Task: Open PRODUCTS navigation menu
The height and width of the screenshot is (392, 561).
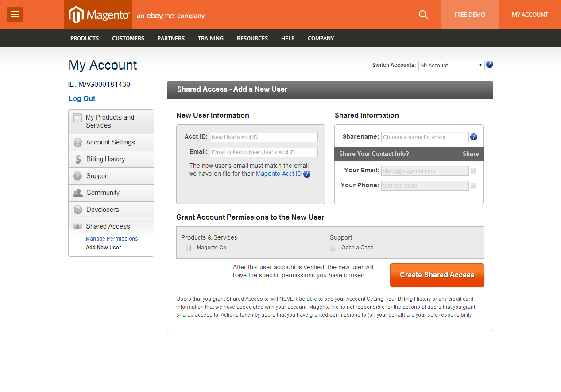Action: pyautogui.click(x=85, y=39)
